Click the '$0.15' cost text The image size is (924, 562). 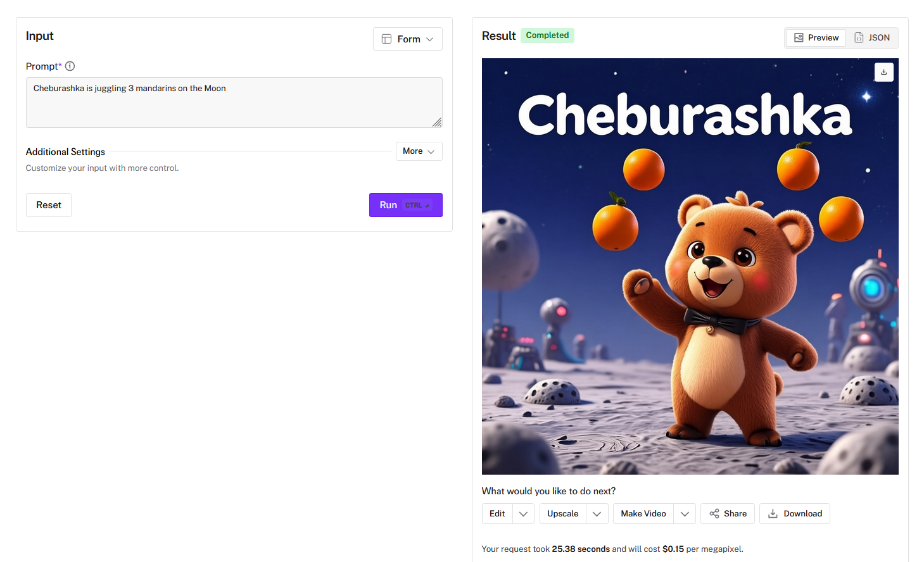(673, 549)
